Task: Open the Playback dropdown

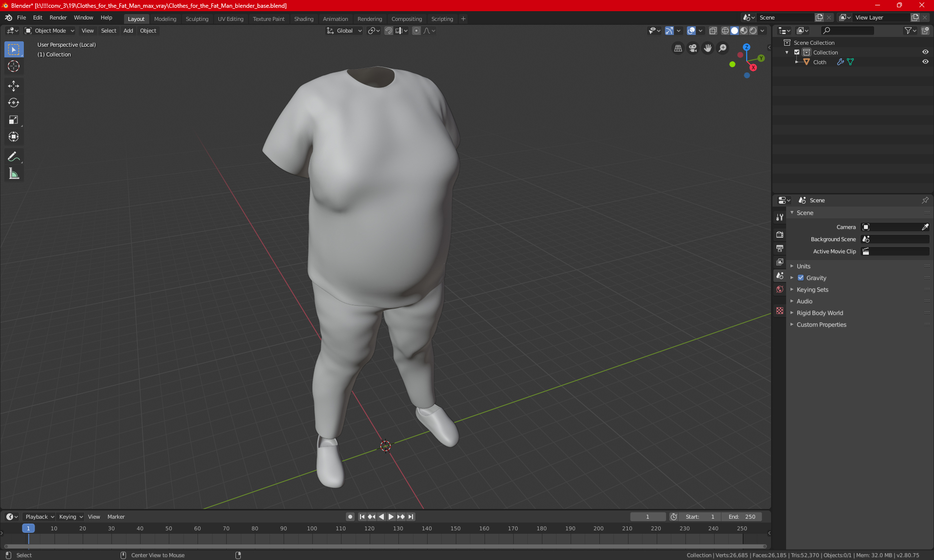Action: [39, 517]
